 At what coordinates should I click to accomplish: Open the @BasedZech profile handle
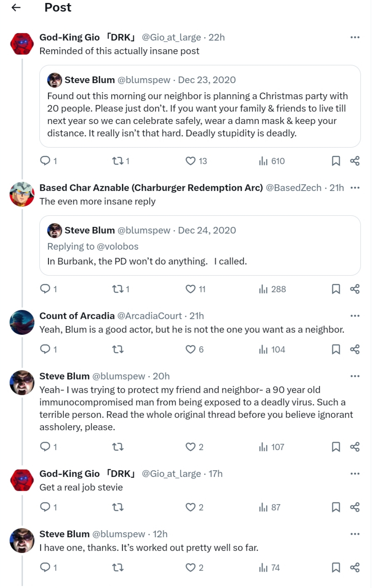pos(294,188)
